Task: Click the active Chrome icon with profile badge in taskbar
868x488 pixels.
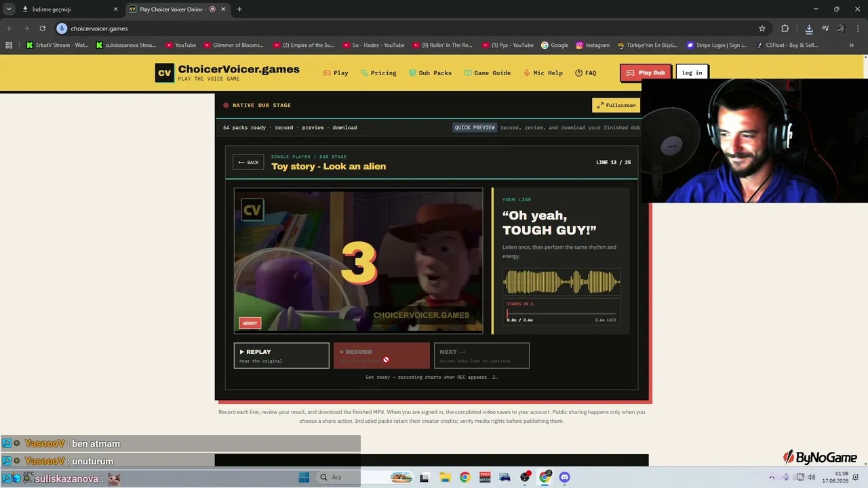Action: tap(545, 477)
